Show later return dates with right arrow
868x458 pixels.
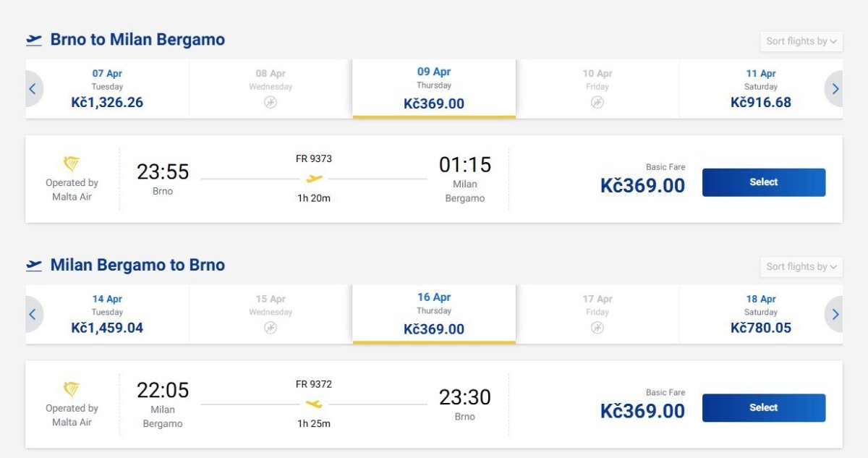835,315
